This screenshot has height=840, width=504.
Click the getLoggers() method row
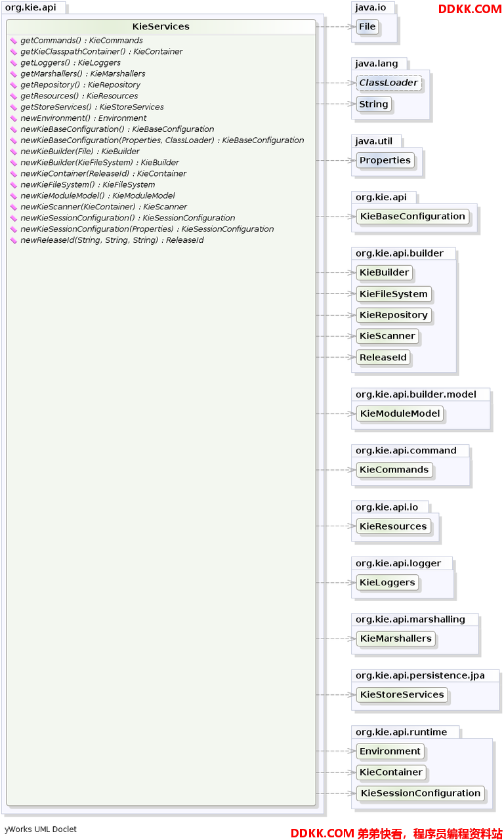[x=70, y=63]
